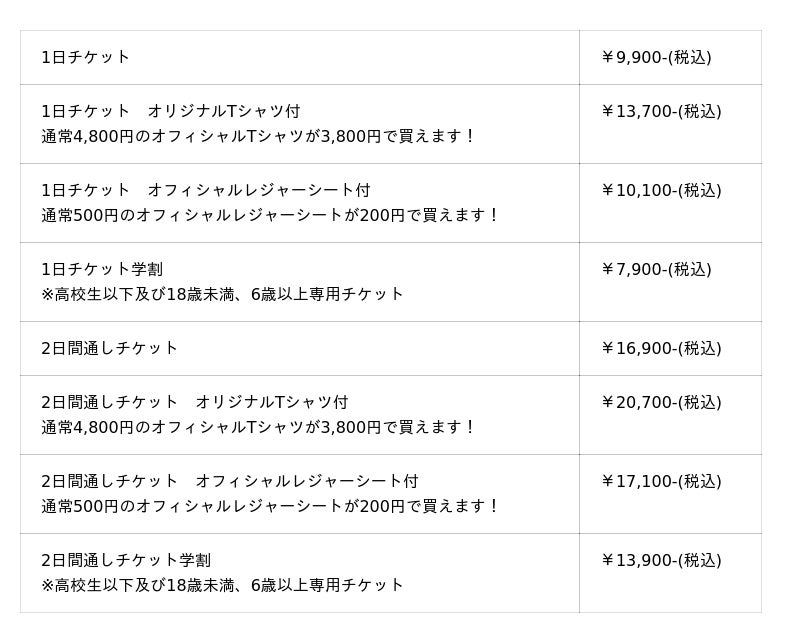Click the 1日チケット オリジナルTシャツ付 title
This screenshot has width=800, height=643.
171,111
